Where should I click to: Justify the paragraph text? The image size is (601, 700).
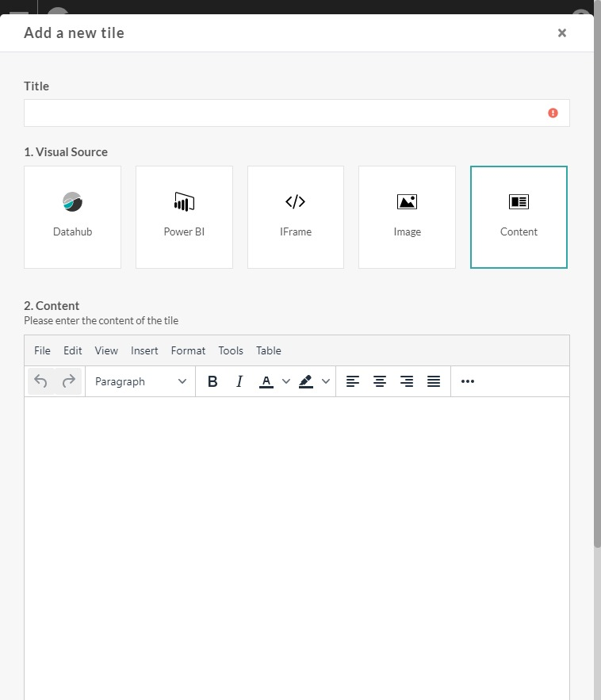click(x=434, y=381)
